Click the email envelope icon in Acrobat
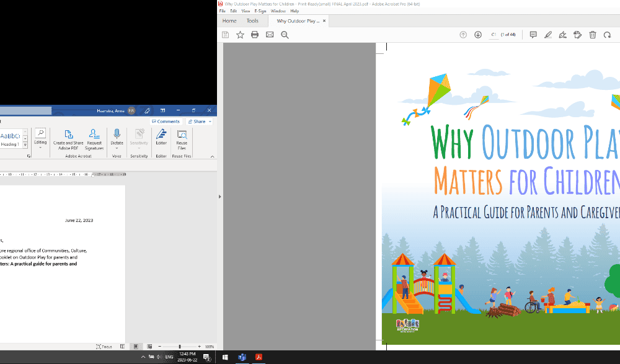The width and height of the screenshot is (620, 364). pyautogui.click(x=270, y=35)
